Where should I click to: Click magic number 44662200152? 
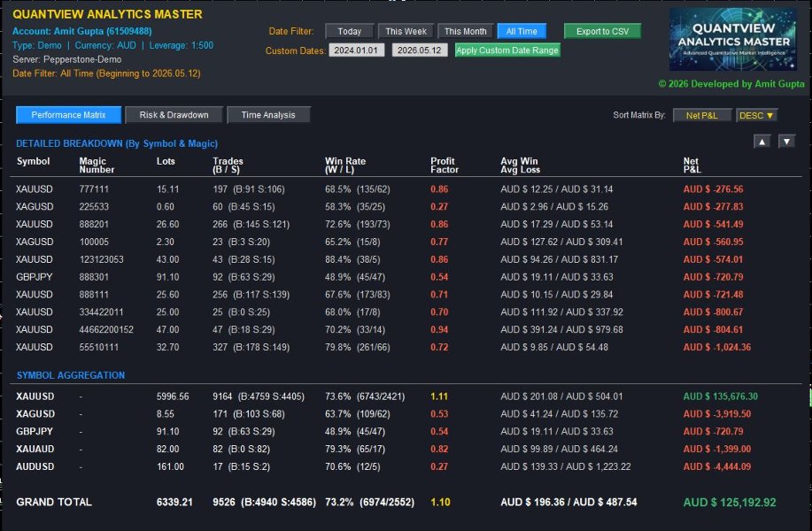pos(106,330)
